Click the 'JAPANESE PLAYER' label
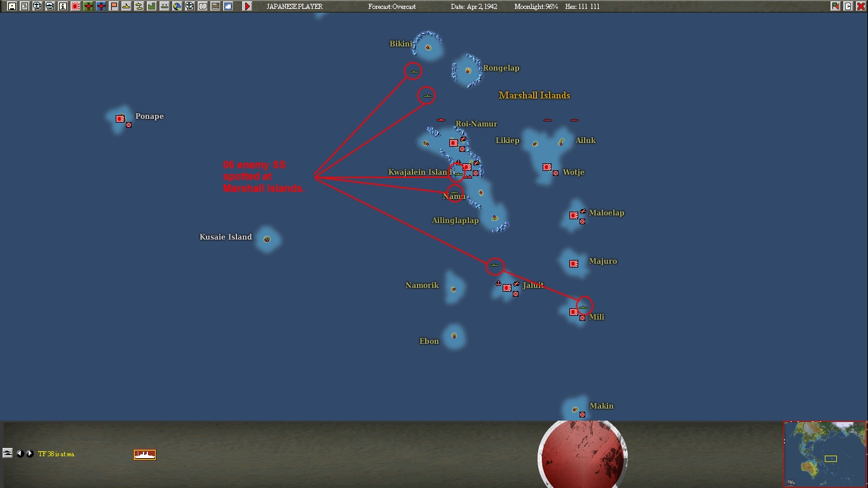This screenshot has height=488, width=868. 294,6
